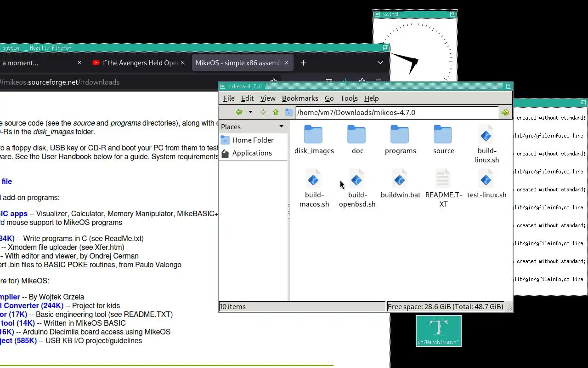Image resolution: width=588 pixels, height=368 pixels.
Task: Click the "10 items" status bar text
Action: [233, 307]
